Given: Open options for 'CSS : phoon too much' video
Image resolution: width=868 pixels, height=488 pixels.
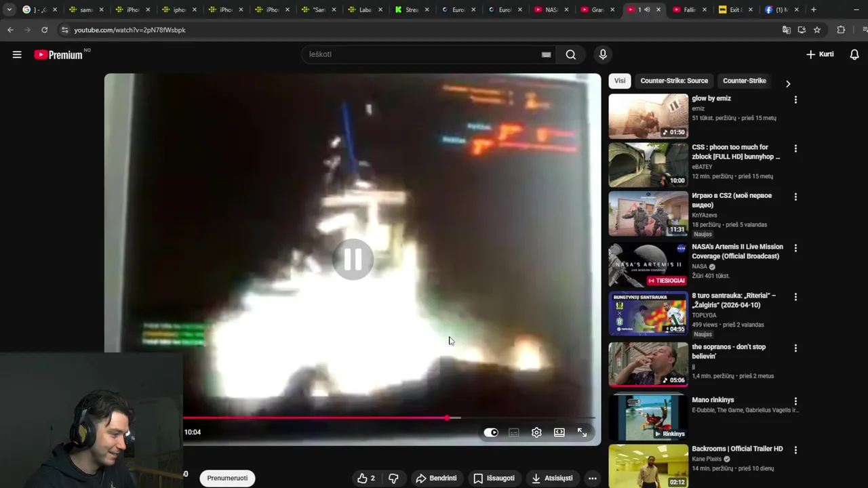Looking at the screenshot, I should click(x=795, y=148).
